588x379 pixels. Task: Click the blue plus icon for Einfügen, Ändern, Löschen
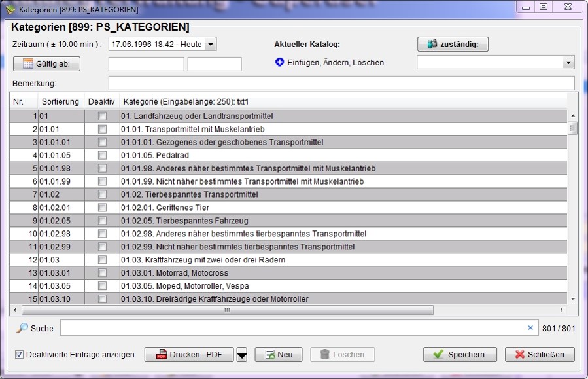(x=279, y=62)
